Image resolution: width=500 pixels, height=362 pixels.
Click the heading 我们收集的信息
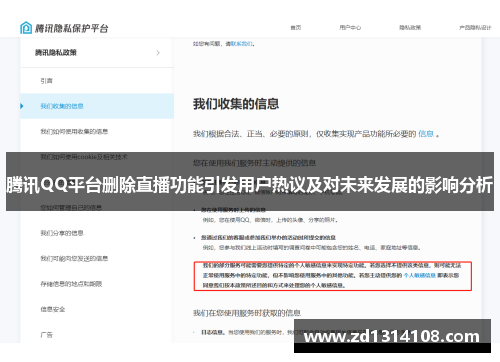click(236, 104)
